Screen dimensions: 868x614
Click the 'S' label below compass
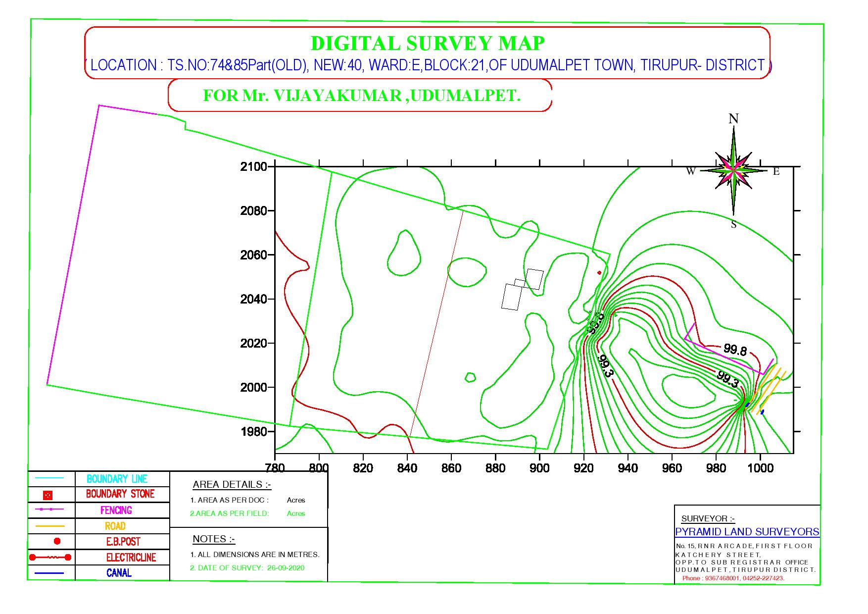pyautogui.click(x=733, y=225)
